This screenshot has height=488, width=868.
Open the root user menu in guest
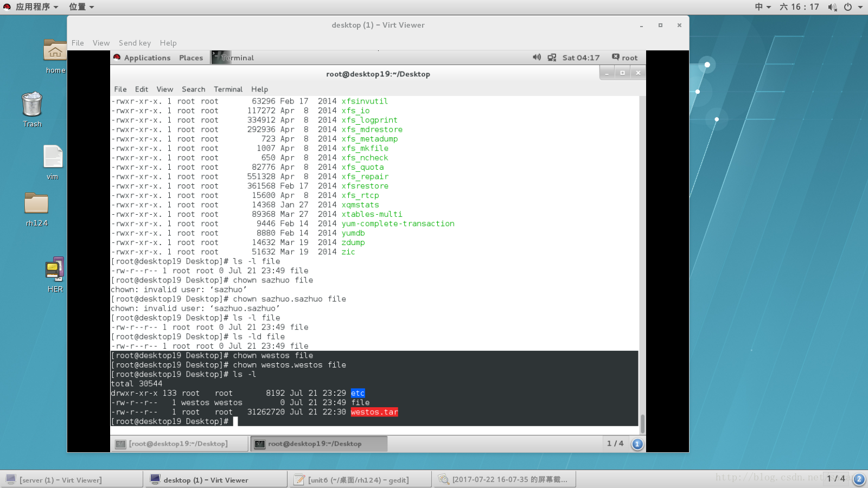pos(624,57)
